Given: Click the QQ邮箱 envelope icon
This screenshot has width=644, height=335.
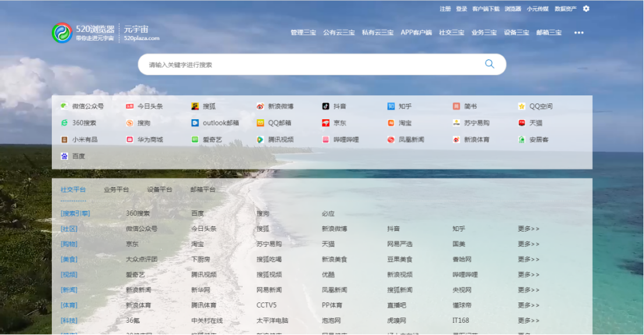Looking at the screenshot, I should tap(260, 123).
